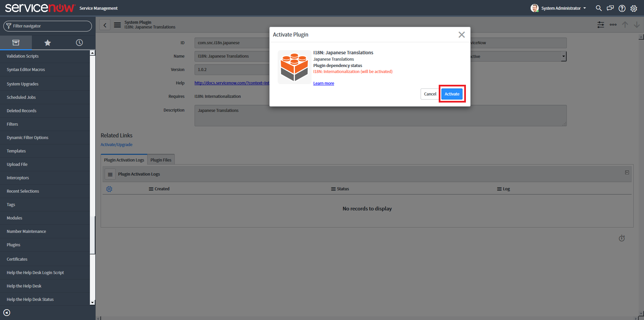Close the Activate Plugin dialog
This screenshot has width=644, height=320.
tap(462, 35)
